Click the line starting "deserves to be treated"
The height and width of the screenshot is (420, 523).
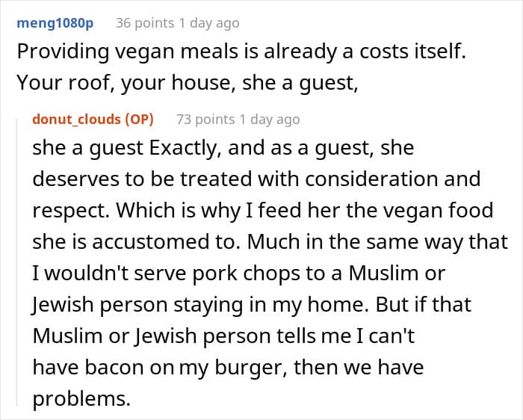click(256, 179)
